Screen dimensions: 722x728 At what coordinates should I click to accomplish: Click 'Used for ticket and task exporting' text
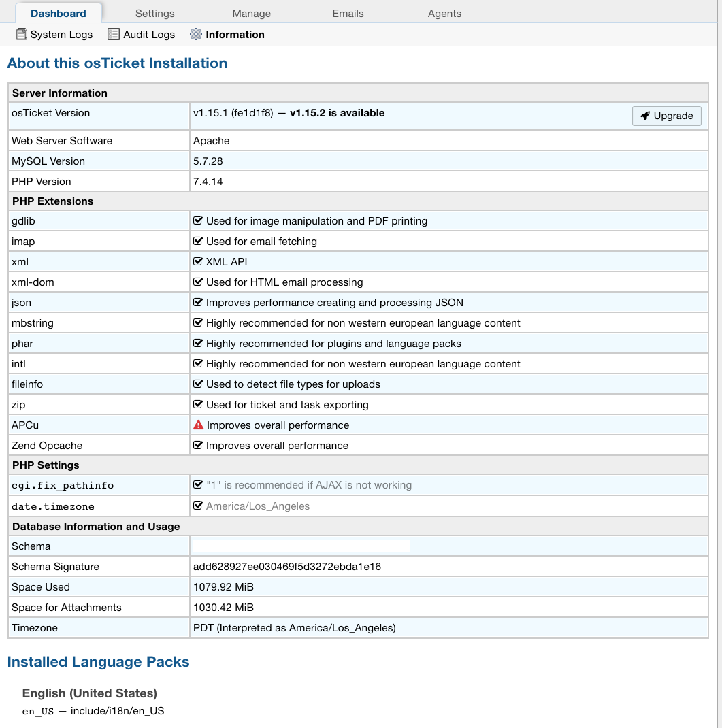287,405
